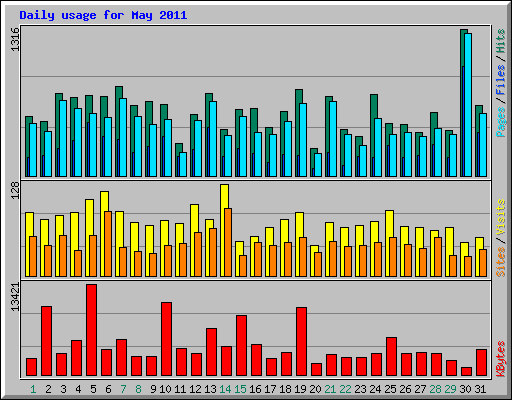Click the tallest red KBytes bar for day 5
Image resolution: width=512 pixels, height=400 pixels.
[92, 330]
